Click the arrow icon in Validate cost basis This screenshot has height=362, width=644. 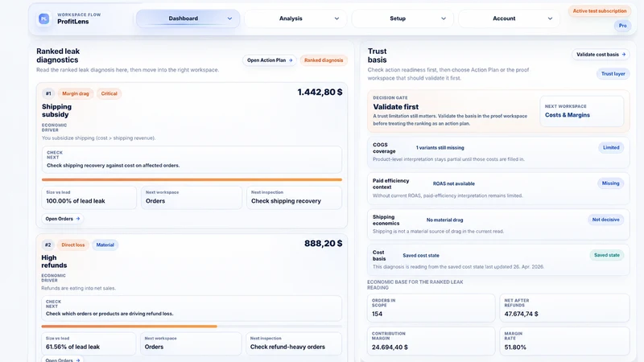(624, 54)
